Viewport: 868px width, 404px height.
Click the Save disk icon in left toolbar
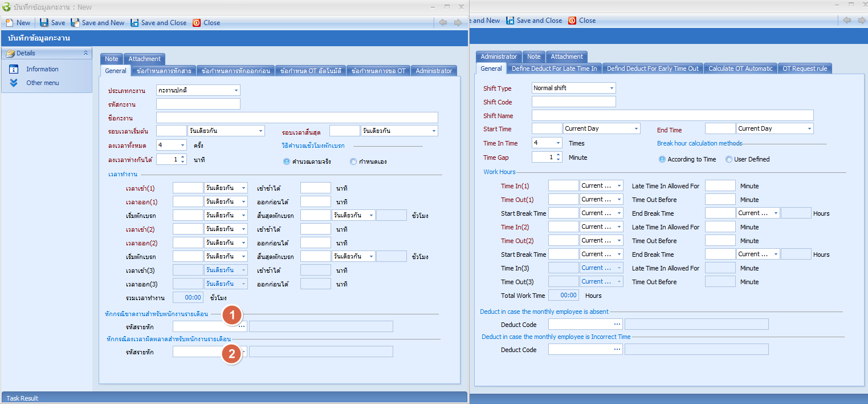44,23
